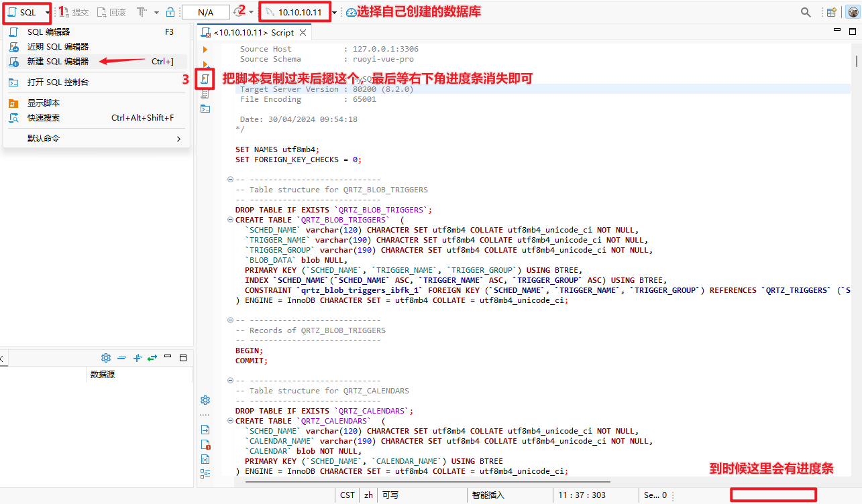Switch to the <10.10.10.11> Script tab
Image resolution: width=862 pixels, height=504 pixels.
pyautogui.click(x=254, y=32)
